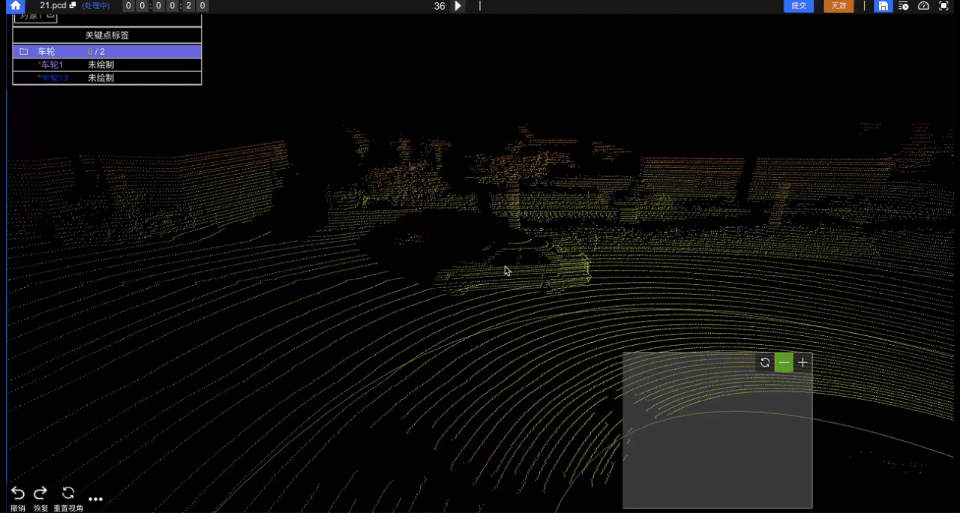Screen dimensions: 960x513
Task: Undo the last action (撤销)
Action: tap(17, 493)
